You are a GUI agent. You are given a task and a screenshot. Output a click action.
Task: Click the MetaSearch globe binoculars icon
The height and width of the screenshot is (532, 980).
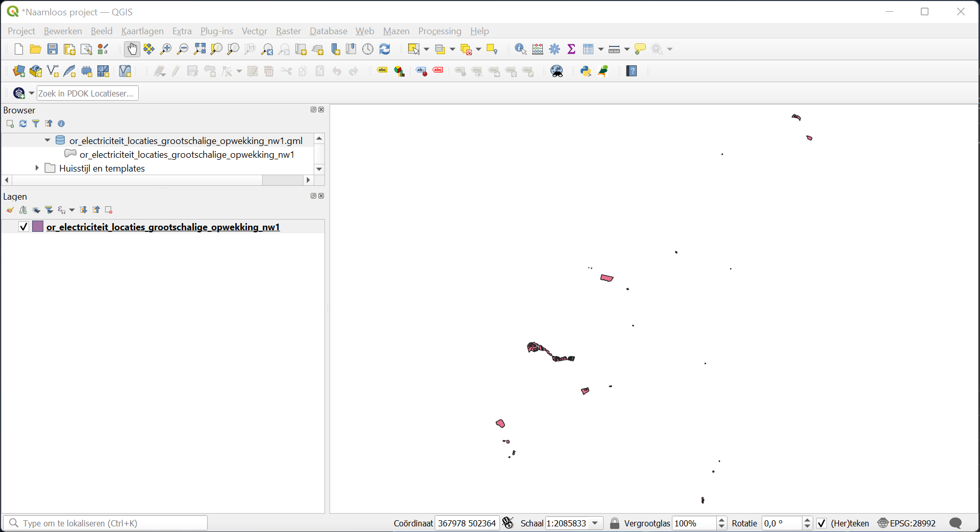[557, 71]
